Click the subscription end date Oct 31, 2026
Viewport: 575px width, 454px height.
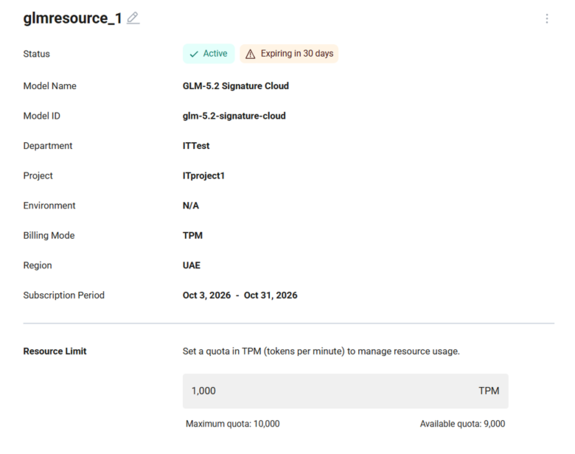pyautogui.click(x=271, y=295)
